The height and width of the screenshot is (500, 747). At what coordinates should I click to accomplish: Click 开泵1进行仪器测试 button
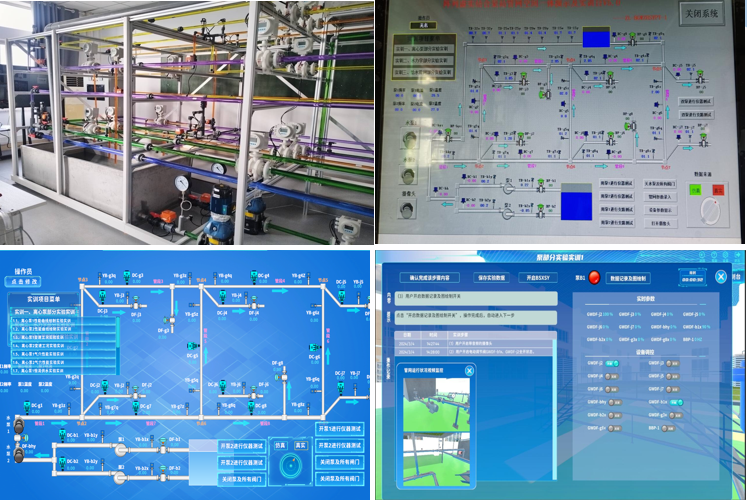[342, 429]
